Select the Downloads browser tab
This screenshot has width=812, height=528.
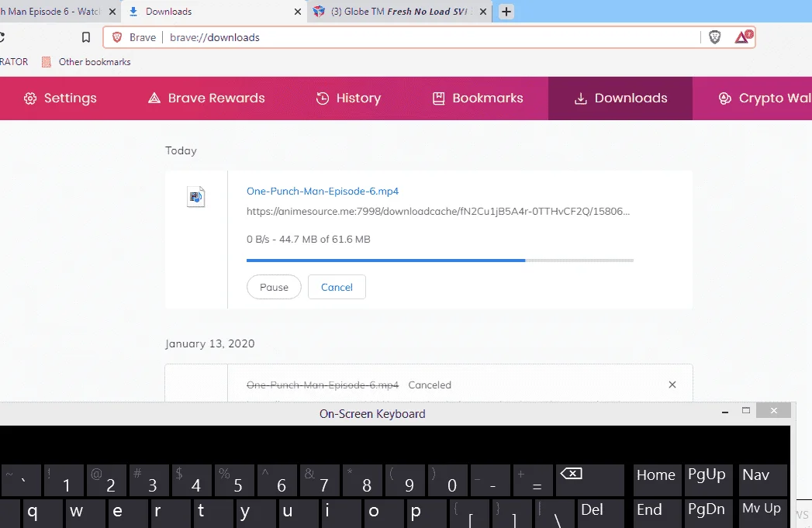click(213, 12)
